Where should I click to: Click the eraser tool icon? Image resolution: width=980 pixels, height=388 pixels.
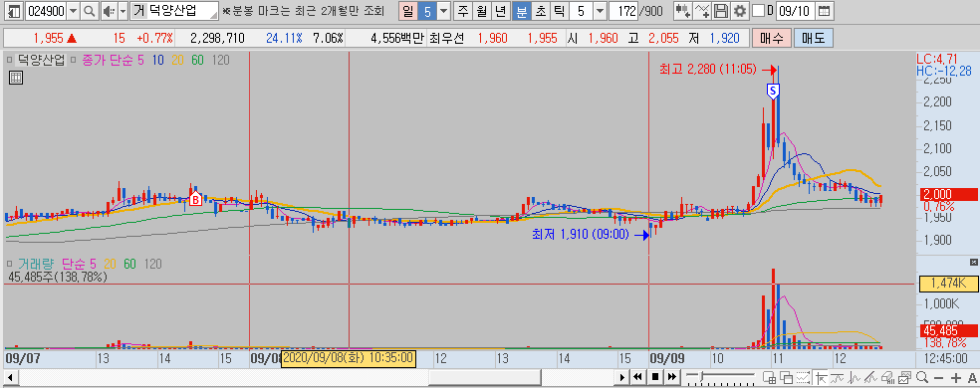tap(888, 377)
